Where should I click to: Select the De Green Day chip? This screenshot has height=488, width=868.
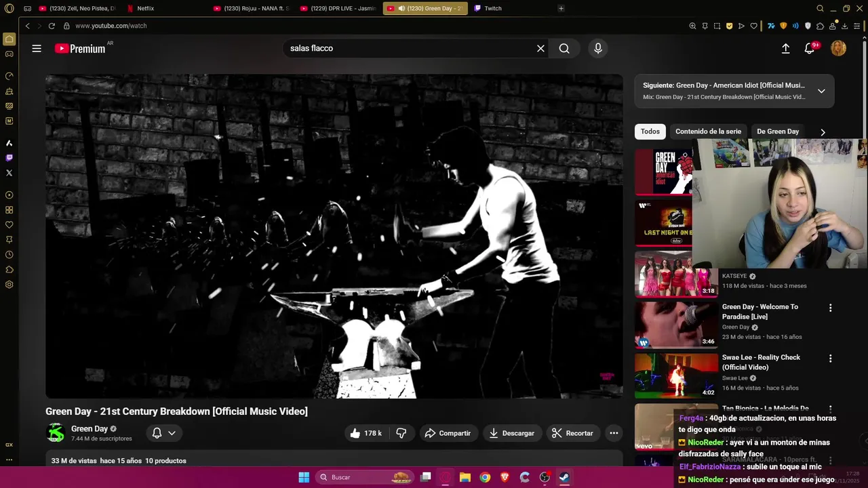tap(778, 131)
